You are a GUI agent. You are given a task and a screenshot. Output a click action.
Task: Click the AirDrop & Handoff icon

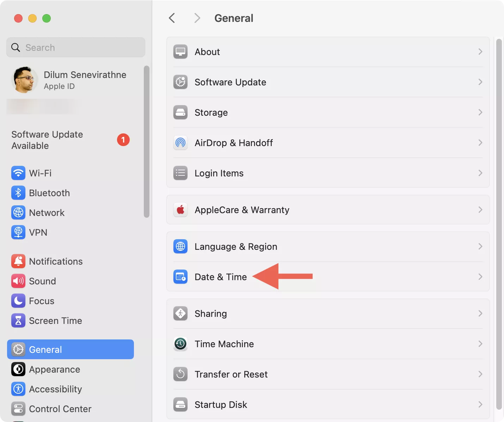coord(180,143)
